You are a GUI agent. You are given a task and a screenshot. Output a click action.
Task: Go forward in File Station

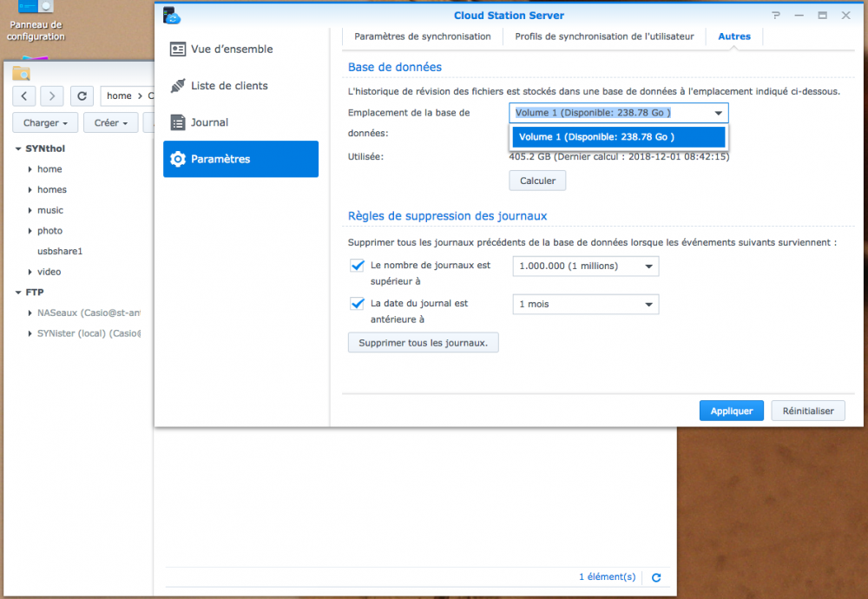tap(51, 95)
